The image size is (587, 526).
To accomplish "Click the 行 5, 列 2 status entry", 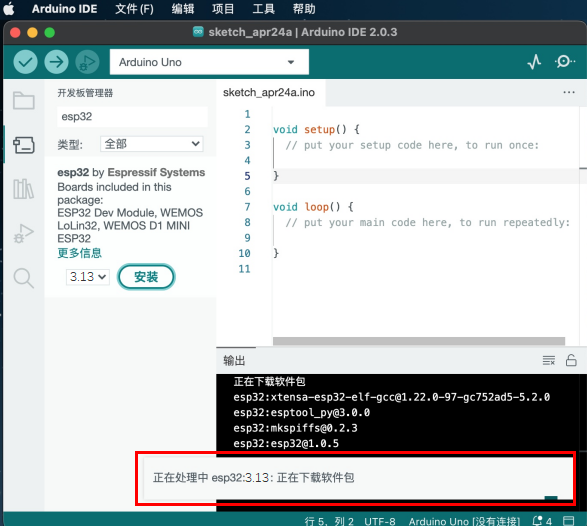I will point(329,521).
